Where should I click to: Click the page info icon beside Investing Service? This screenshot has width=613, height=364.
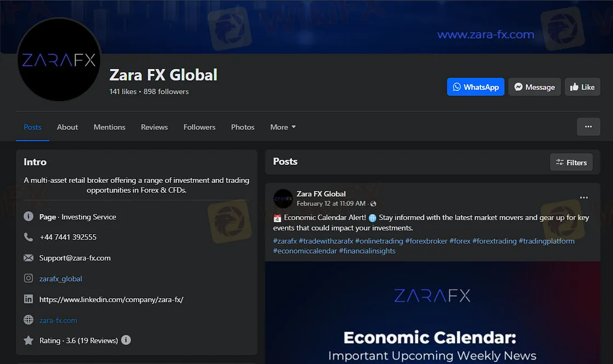pyautogui.click(x=28, y=216)
